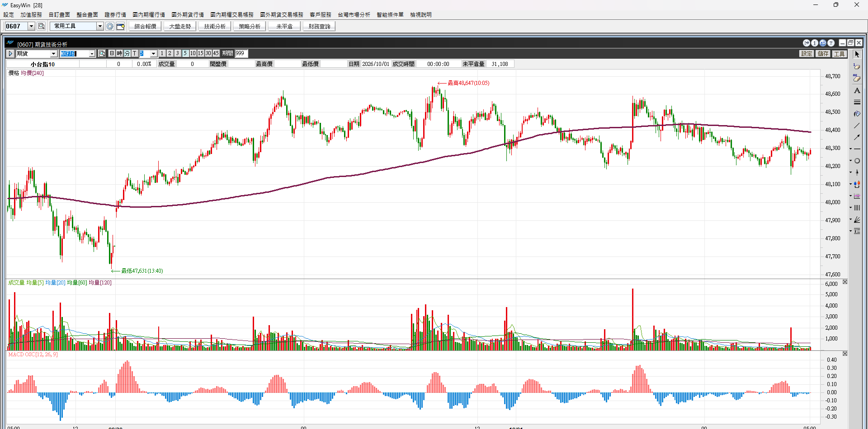
Task: Select the arrow pointer tool
Action: click(857, 54)
